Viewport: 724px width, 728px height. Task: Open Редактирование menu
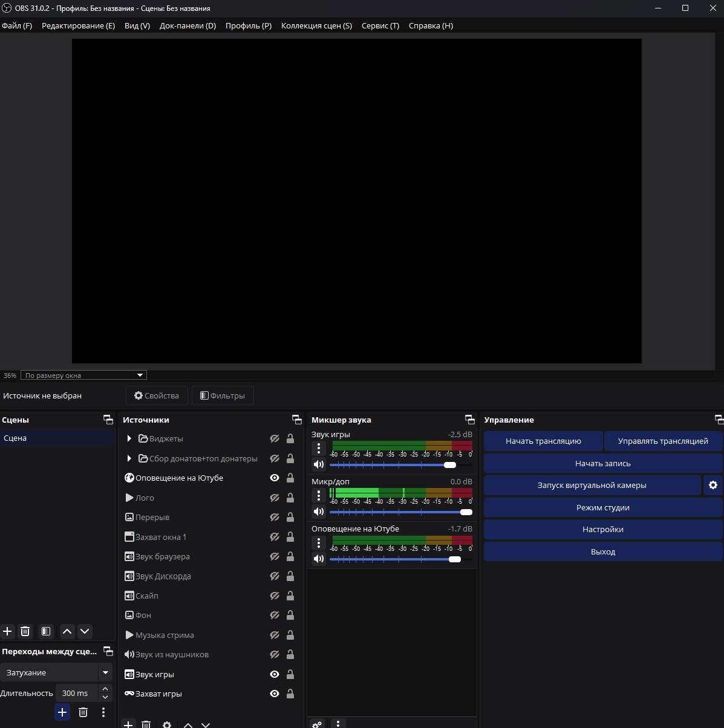coord(78,25)
